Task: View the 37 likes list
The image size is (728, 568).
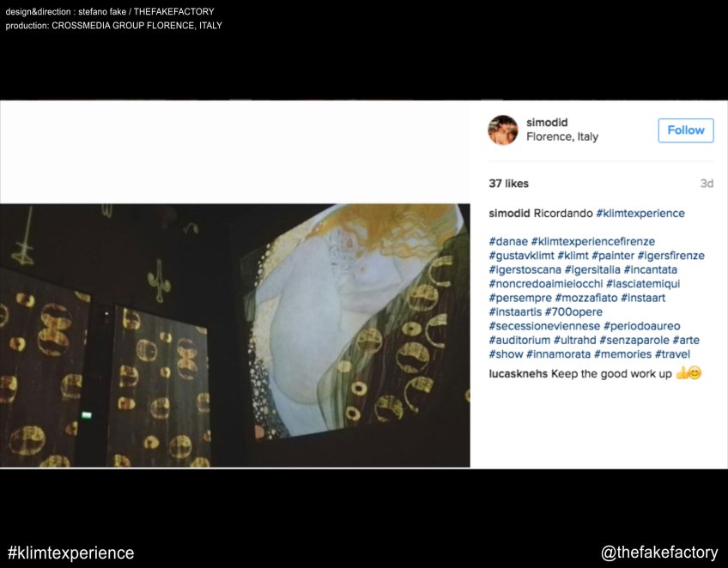Action: coord(509,184)
